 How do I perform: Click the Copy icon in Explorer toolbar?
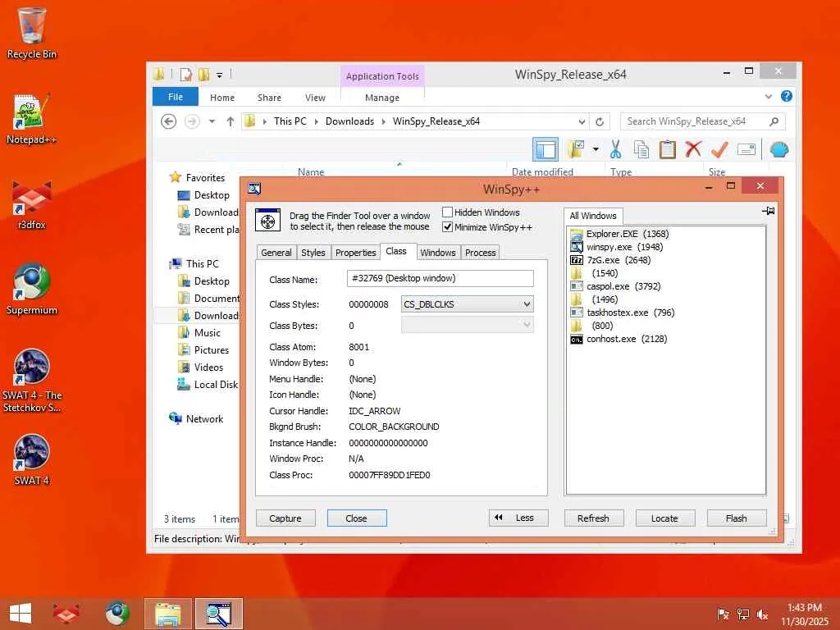click(641, 149)
